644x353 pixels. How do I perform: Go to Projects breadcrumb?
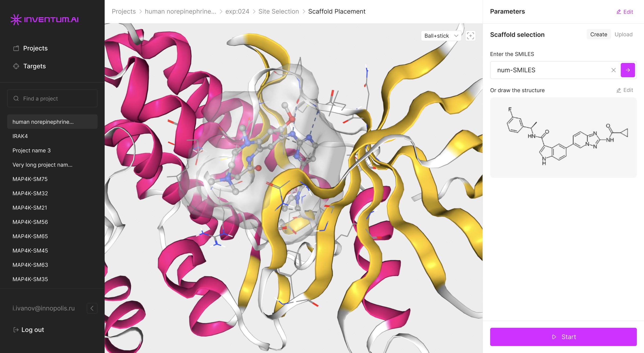coord(124,11)
